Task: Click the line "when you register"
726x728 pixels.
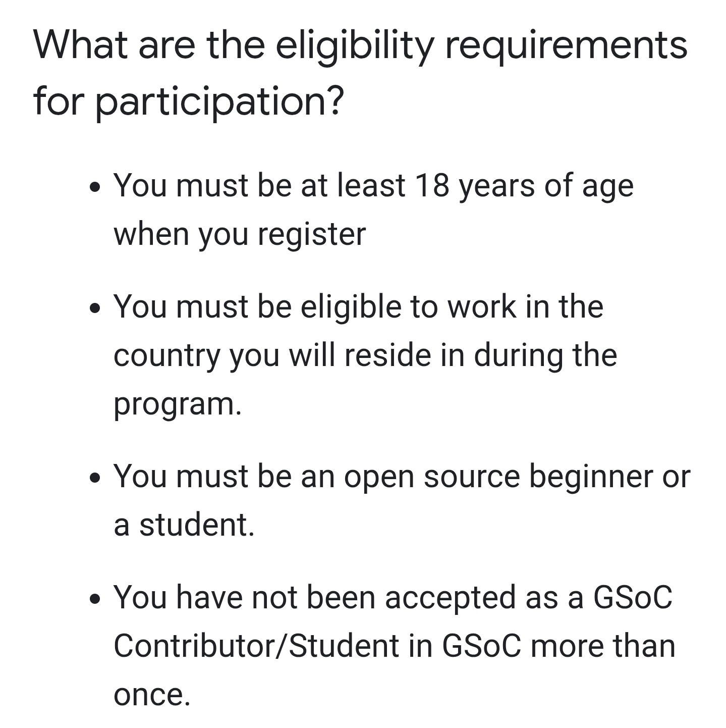Action: point(240,234)
